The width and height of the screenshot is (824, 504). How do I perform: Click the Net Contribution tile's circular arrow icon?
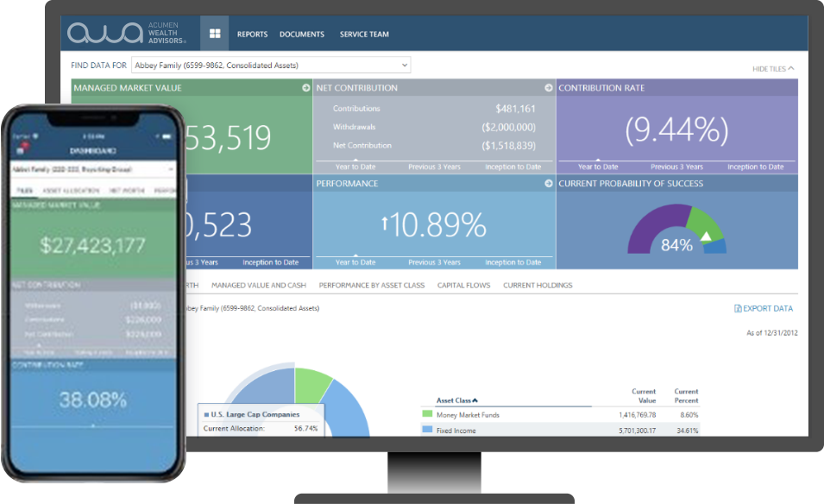pyautogui.click(x=548, y=87)
